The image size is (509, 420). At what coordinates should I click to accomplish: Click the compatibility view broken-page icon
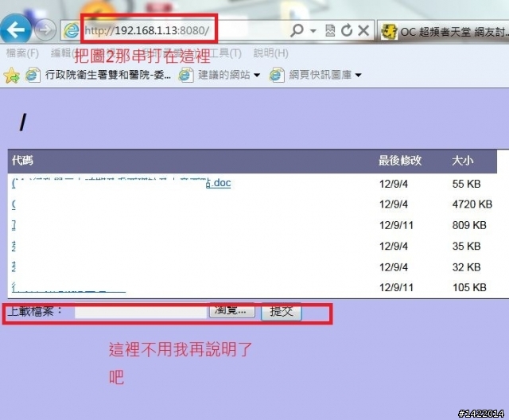(x=330, y=30)
